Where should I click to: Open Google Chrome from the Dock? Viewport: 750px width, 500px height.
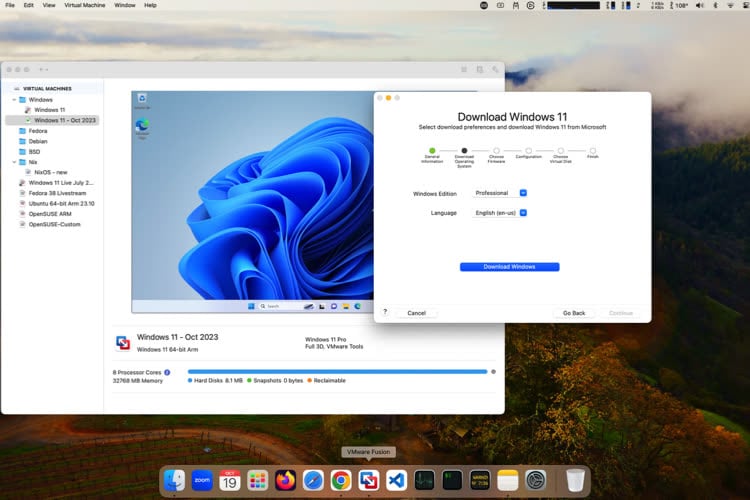pos(341,480)
